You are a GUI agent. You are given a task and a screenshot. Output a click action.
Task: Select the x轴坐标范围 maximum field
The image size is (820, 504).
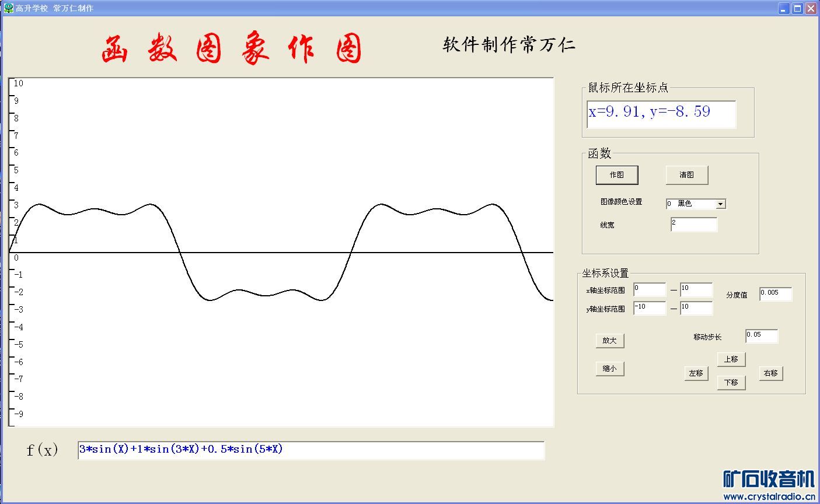(x=696, y=290)
